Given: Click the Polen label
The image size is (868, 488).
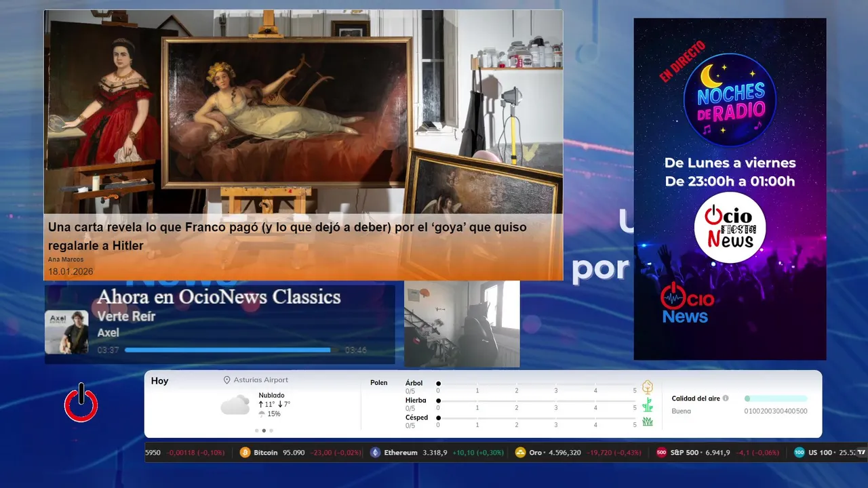Looking at the screenshot, I should point(379,383).
